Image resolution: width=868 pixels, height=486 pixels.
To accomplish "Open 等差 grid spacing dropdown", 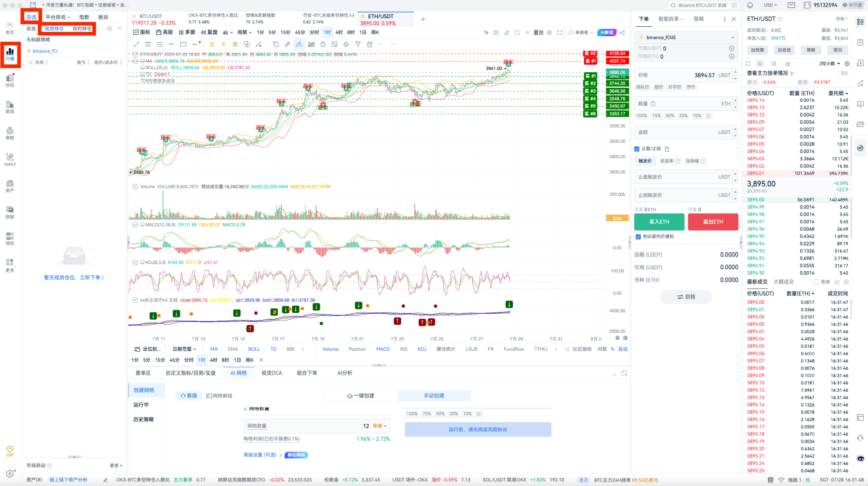I will 380,426.
